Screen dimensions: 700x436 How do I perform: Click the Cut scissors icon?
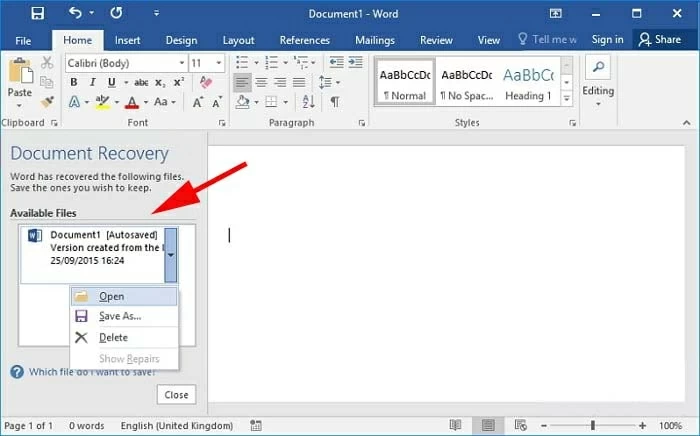[x=47, y=63]
